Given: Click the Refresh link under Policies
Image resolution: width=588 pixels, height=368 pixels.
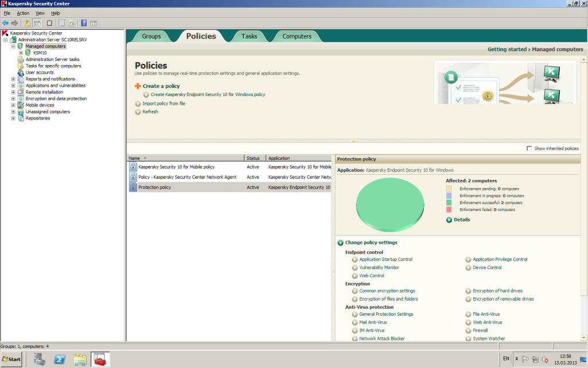Looking at the screenshot, I should tap(150, 112).
